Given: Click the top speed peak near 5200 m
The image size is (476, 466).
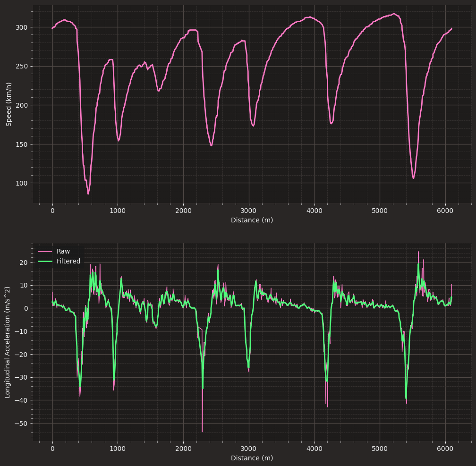Looking at the screenshot, I should 394,14.
